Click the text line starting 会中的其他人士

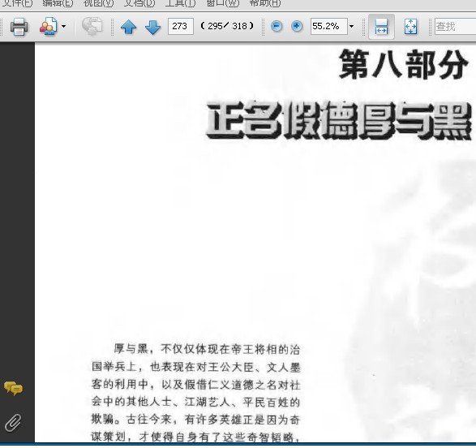tap(196, 402)
